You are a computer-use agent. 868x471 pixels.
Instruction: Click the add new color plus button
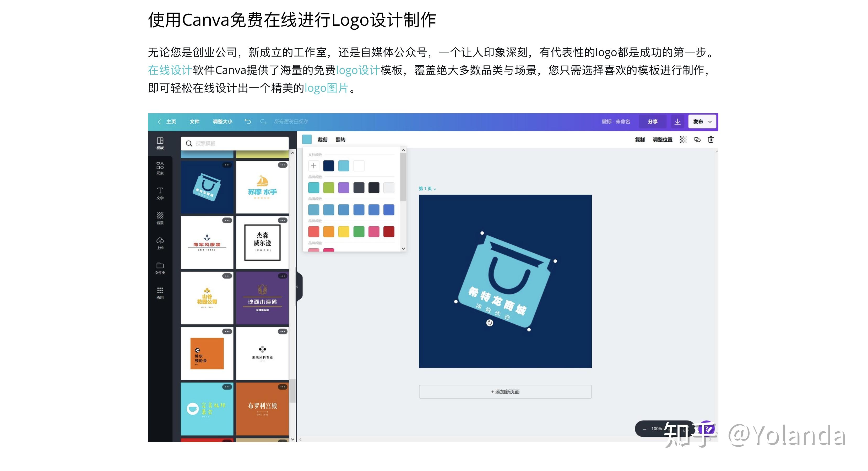click(313, 166)
